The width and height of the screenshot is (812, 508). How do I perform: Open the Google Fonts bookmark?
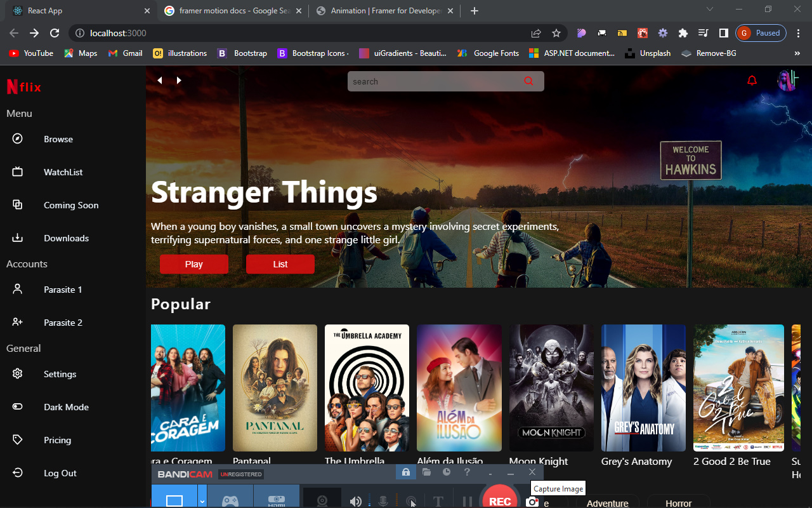(488, 53)
